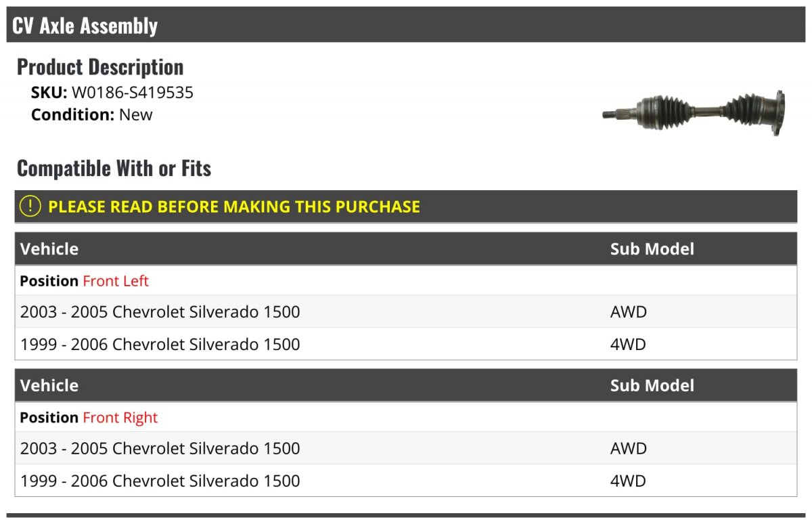Select Front Left 1999 - 2006 Silverado 1500 row
This screenshot has height=524, width=812.
(406, 345)
